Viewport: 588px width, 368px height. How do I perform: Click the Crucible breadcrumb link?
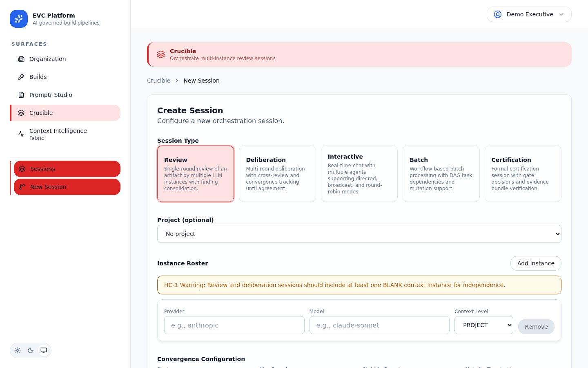click(x=159, y=81)
